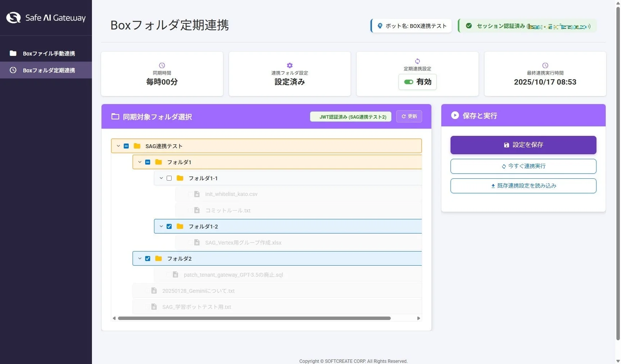The image size is (621, 364).
Task: Click the gear icon above 連携フォルダ設定
Action: point(290,65)
